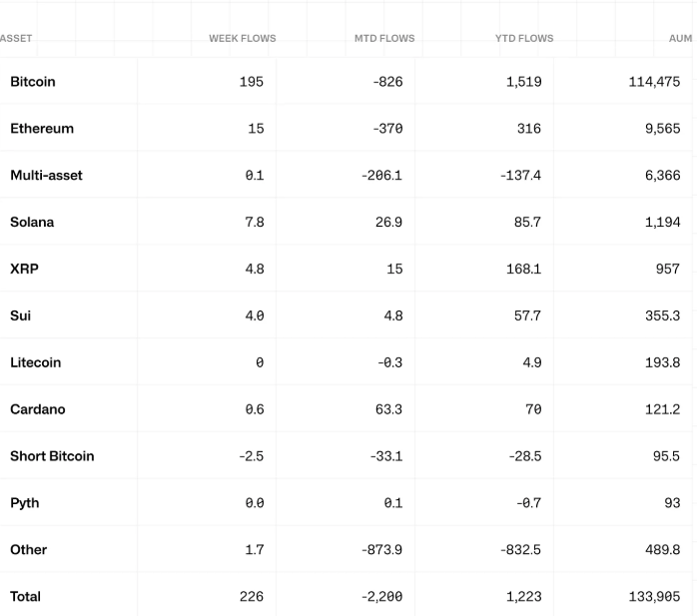This screenshot has height=616, width=697.
Task: Open the Cardano row label
Action: pyautogui.click(x=37, y=409)
